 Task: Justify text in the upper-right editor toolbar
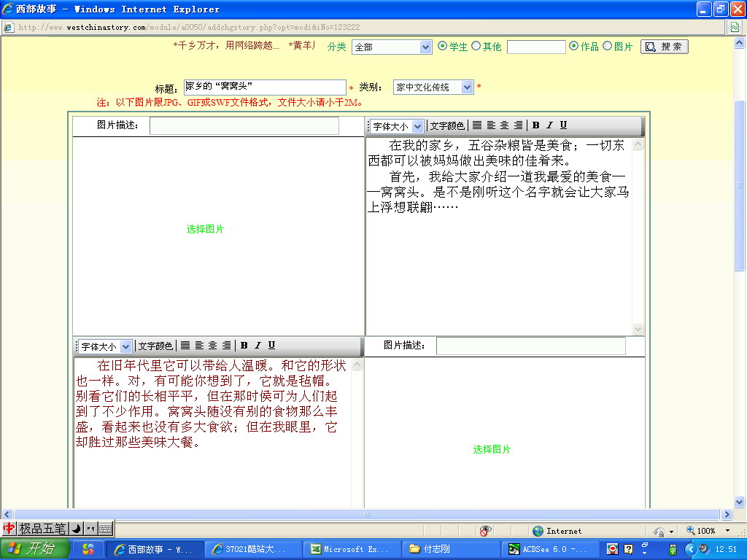pyautogui.click(x=477, y=125)
